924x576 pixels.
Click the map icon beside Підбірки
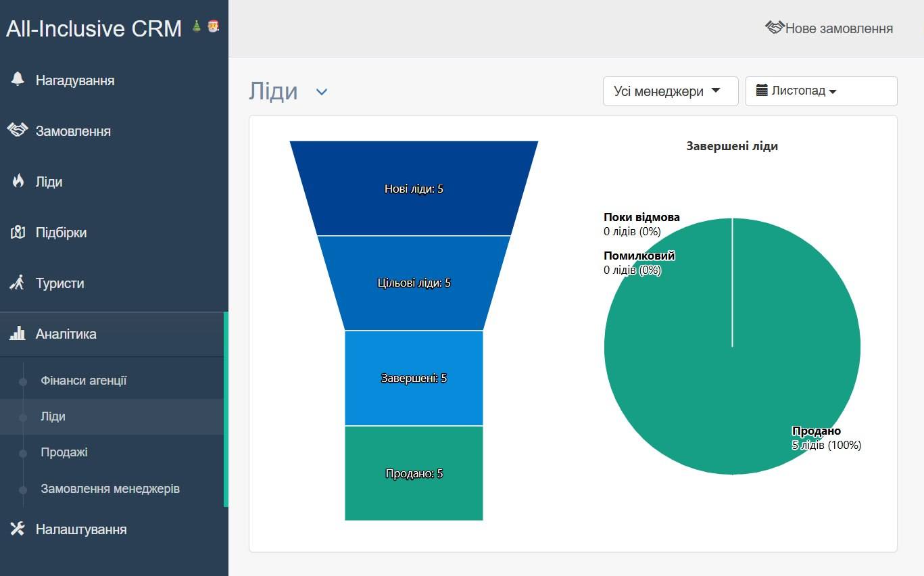[x=18, y=233]
